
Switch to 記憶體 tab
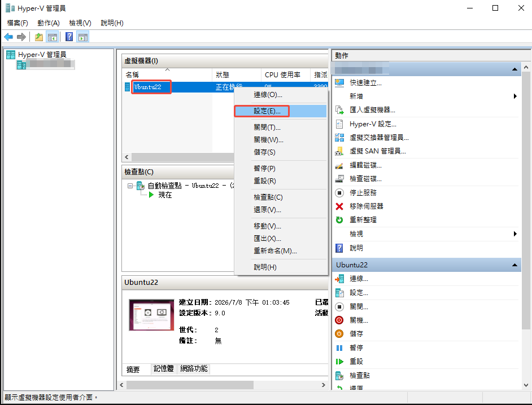coord(164,369)
